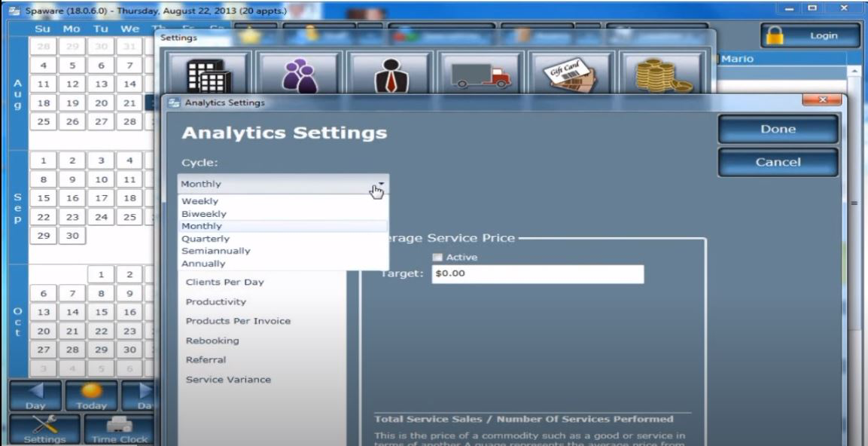The width and height of the screenshot is (868, 446).
Task: Select August 12 on the calendar
Action: [72, 84]
